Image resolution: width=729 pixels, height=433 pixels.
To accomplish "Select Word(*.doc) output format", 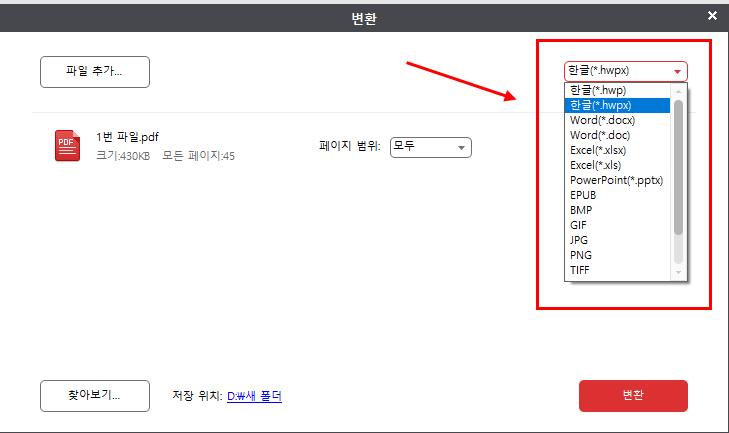I will click(617, 135).
